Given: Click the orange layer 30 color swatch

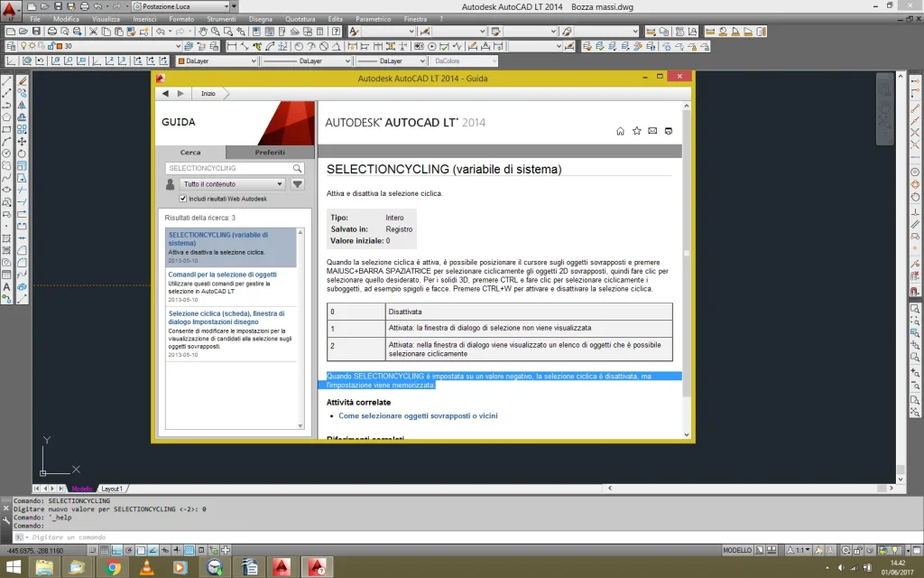Looking at the screenshot, I should click(60, 46).
